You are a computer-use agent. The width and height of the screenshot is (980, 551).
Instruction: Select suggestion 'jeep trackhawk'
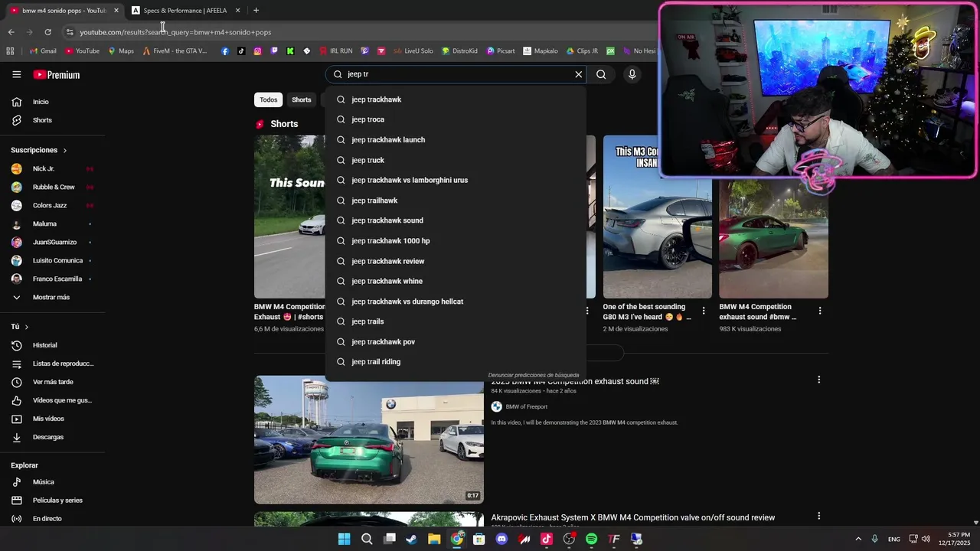point(456,99)
